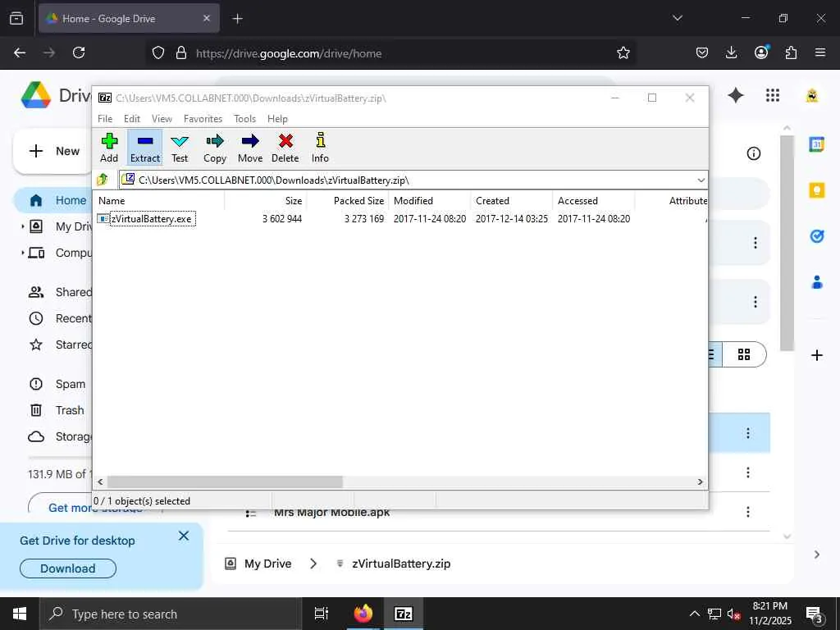840x630 pixels.
Task: Sort by the Accessed column header
Action: [594, 201]
